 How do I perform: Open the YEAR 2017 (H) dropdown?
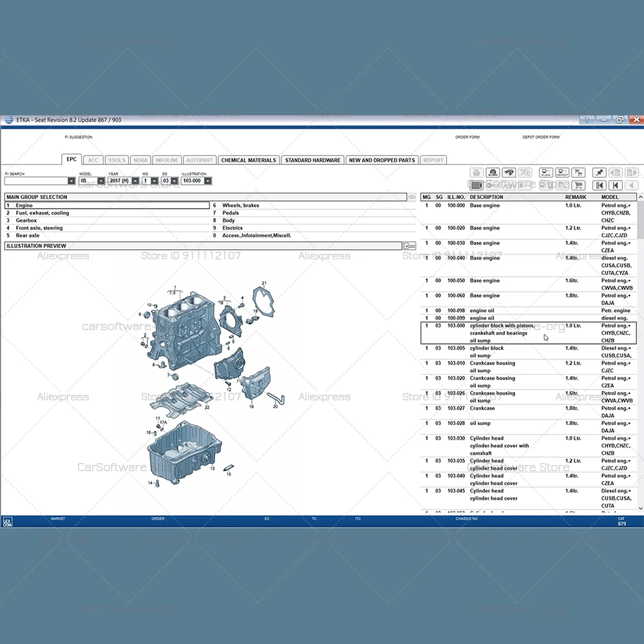135,181
